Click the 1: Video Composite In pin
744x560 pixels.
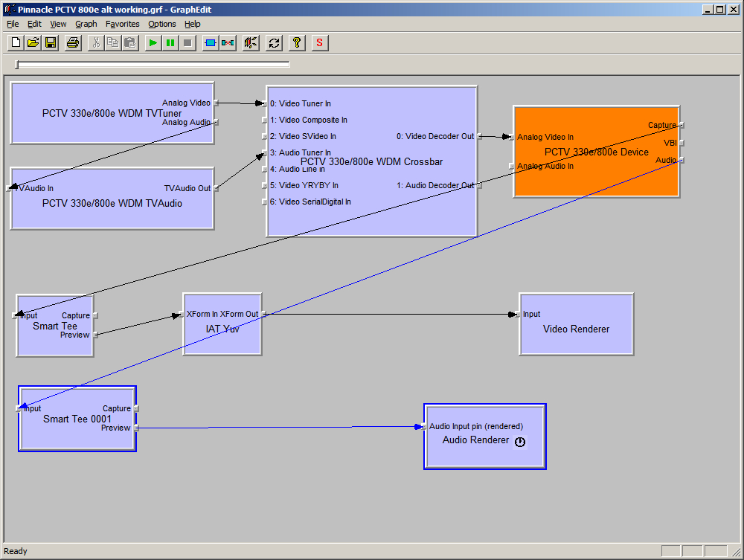265,120
